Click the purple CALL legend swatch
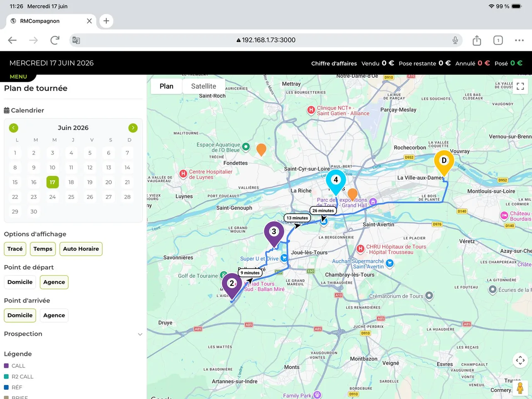This screenshot has width=532, height=399. (6, 366)
